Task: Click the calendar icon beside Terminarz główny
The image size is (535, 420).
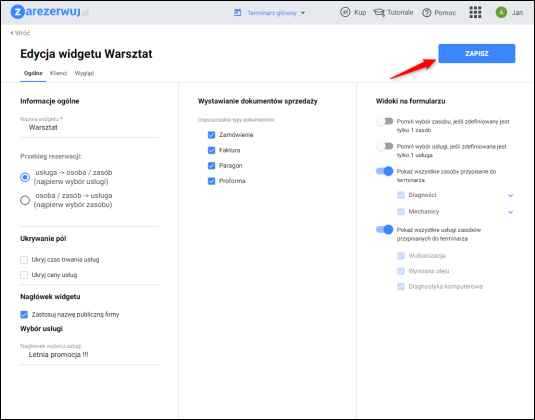Action: 237,13
